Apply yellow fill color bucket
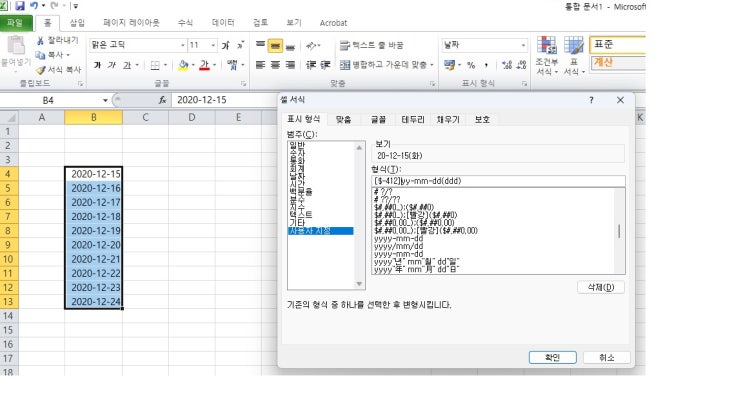 point(183,65)
